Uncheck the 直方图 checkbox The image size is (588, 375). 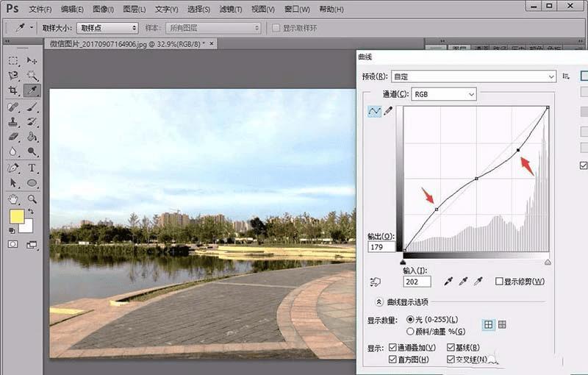pos(392,360)
